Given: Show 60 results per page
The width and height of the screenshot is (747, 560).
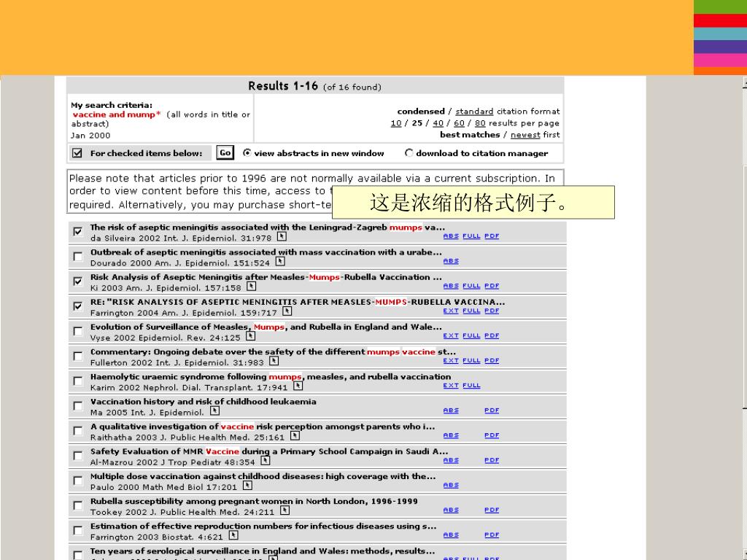Looking at the screenshot, I should [x=459, y=123].
